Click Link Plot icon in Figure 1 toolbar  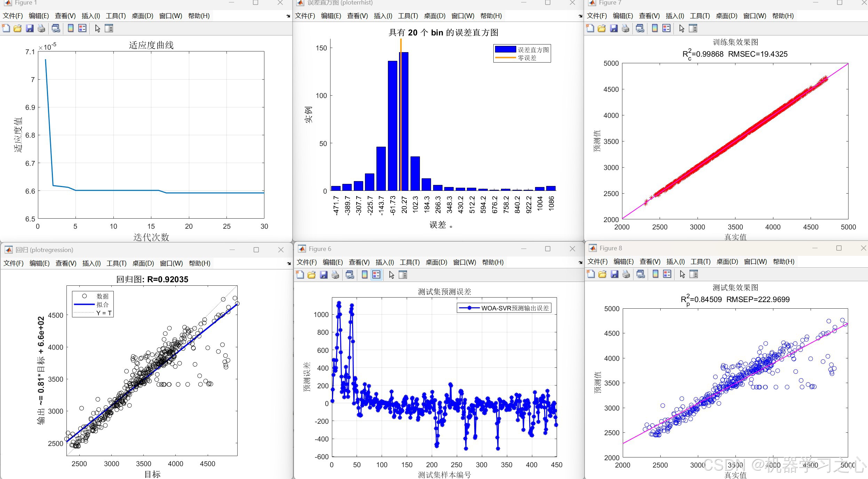coord(56,29)
